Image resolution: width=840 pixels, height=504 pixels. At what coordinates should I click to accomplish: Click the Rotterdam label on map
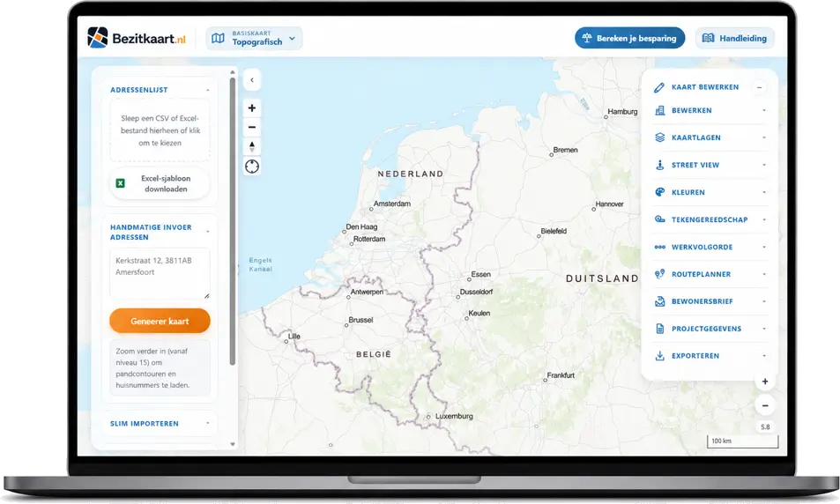tap(369, 239)
